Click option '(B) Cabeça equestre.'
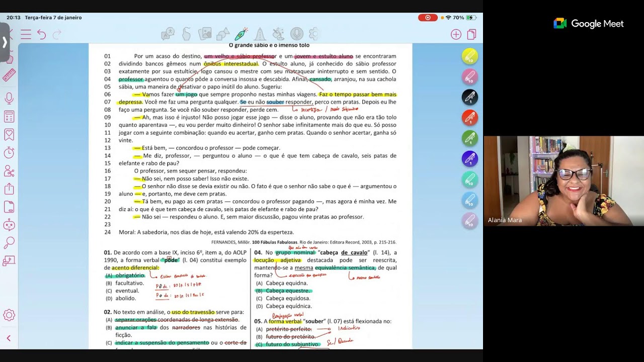This screenshot has height=362, width=644. [x=283, y=291]
